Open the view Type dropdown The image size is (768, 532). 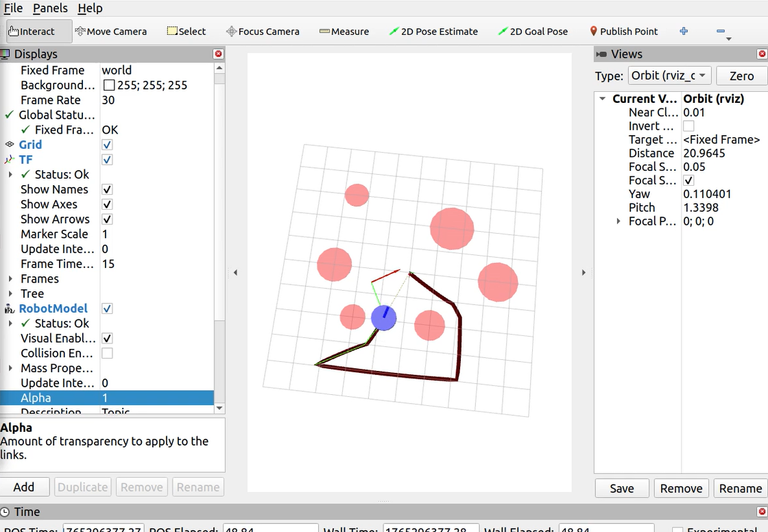pos(671,75)
